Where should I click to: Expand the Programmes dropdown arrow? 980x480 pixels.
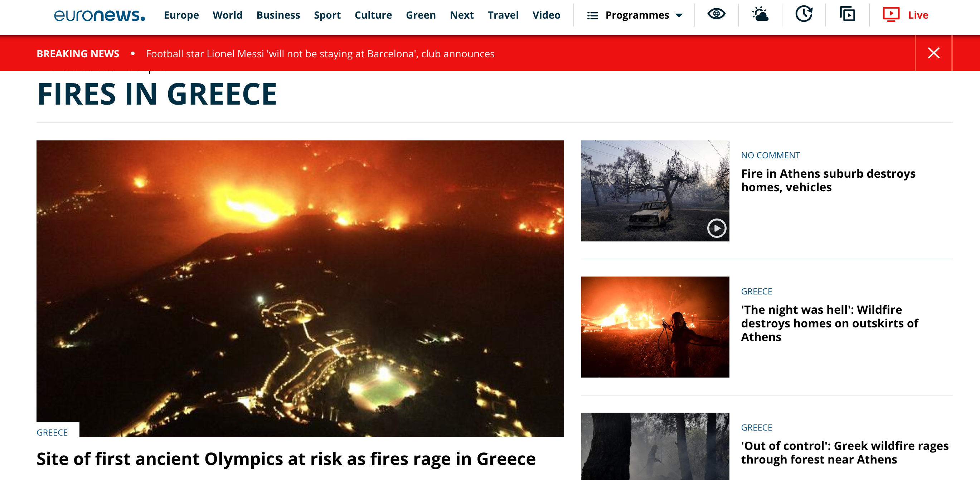679,16
